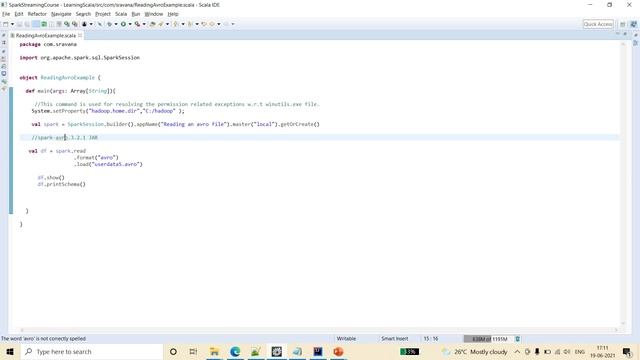Click the New file toolbar icon

(5, 24)
